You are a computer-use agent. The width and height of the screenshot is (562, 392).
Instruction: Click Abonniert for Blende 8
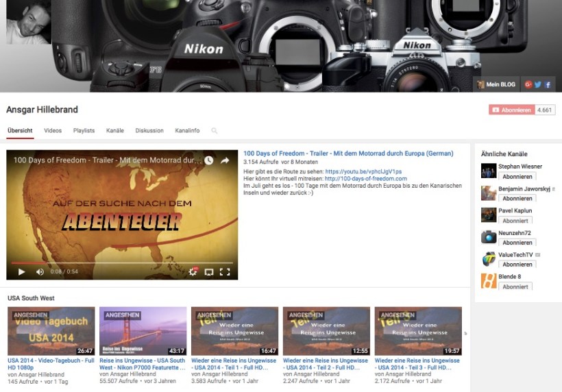515,286
